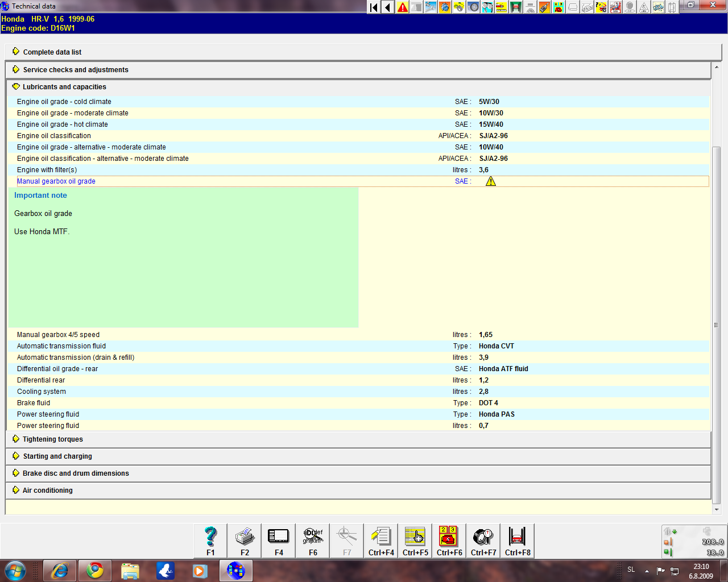Image resolution: width=728 pixels, height=582 pixels.
Task: Open Windows Media Player from the taskbar
Action: click(200, 570)
